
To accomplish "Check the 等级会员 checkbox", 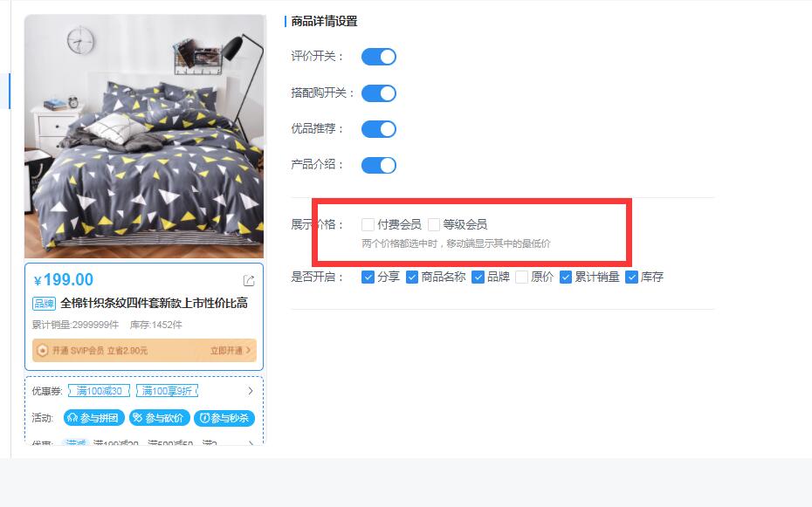I will 434,224.
